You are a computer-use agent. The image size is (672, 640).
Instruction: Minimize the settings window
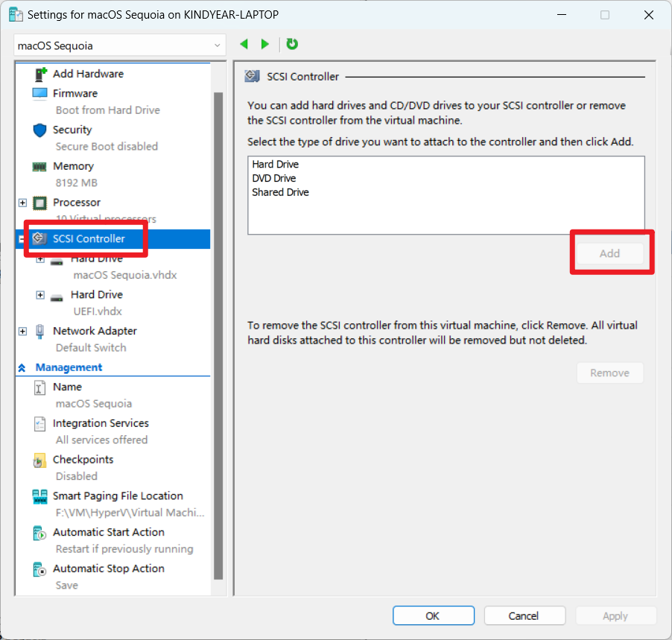(562, 15)
